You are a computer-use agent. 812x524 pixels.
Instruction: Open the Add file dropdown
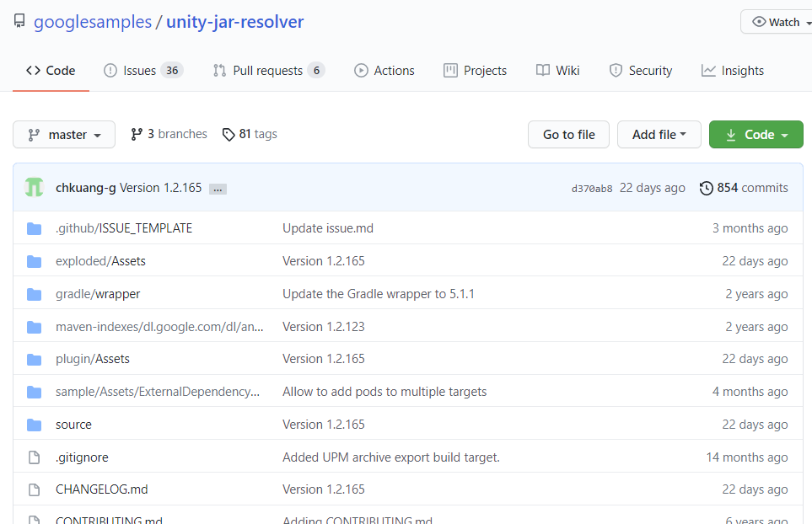(x=659, y=134)
